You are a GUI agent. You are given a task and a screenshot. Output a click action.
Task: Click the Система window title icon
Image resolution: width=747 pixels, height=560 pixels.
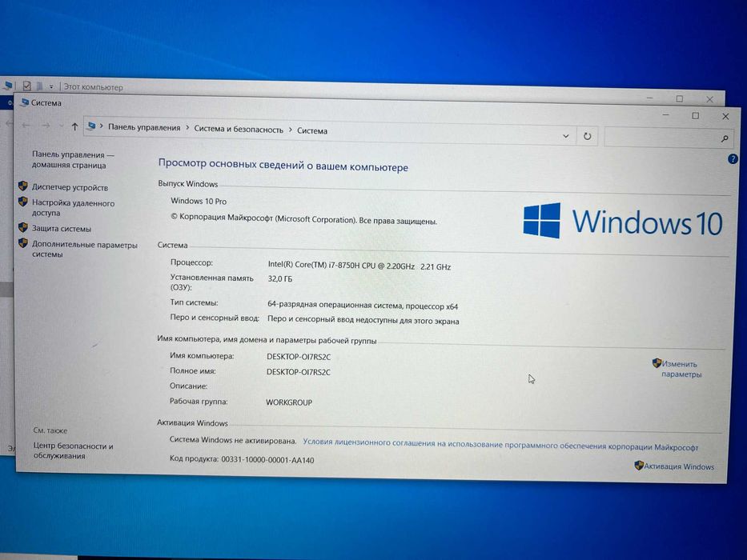point(25,102)
